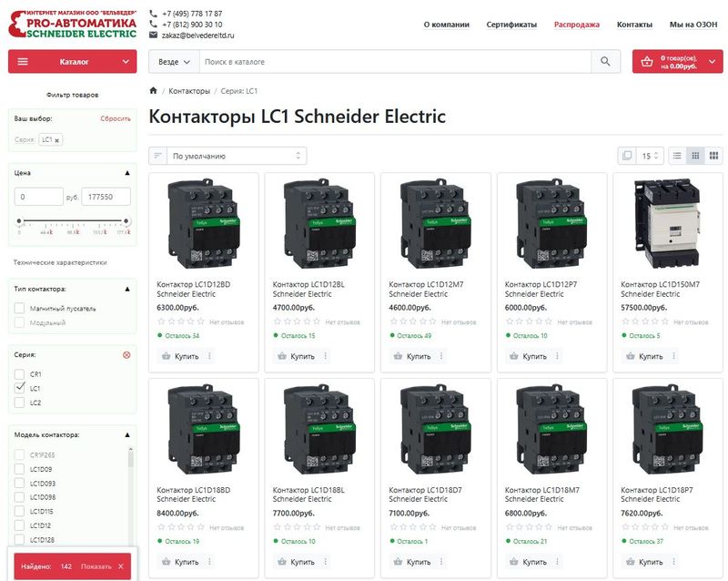Open О компании menu item
The image size is (728, 581).
click(x=446, y=25)
